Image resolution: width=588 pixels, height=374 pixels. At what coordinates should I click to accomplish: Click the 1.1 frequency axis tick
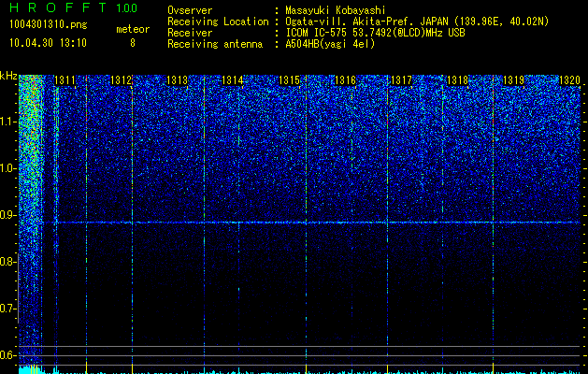[x=8, y=122]
